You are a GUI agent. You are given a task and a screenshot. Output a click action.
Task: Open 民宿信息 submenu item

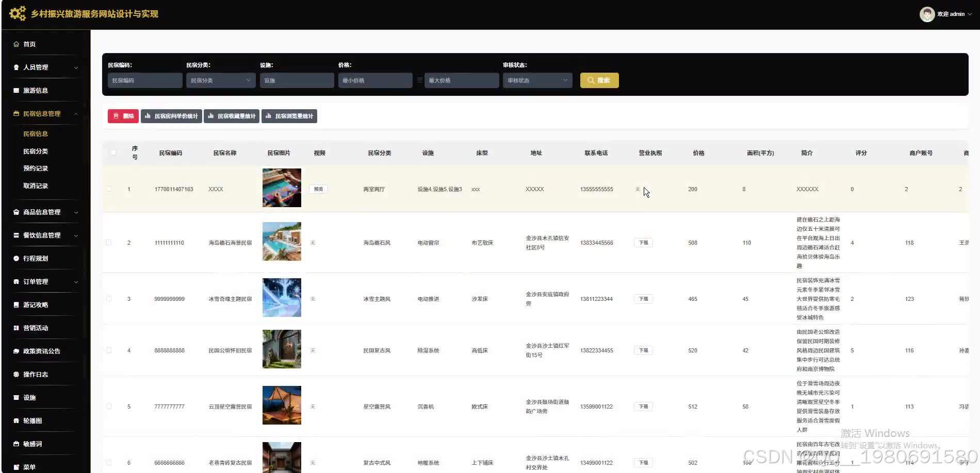[36, 134]
